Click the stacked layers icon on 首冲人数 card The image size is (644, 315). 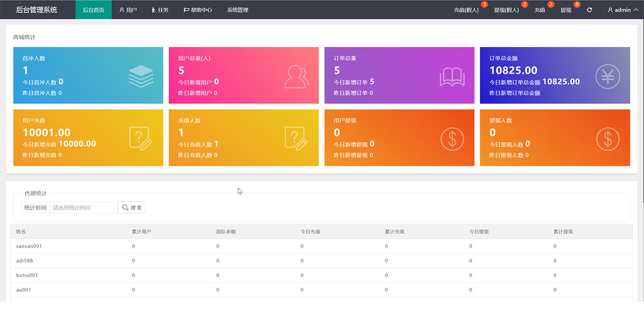[x=141, y=76]
